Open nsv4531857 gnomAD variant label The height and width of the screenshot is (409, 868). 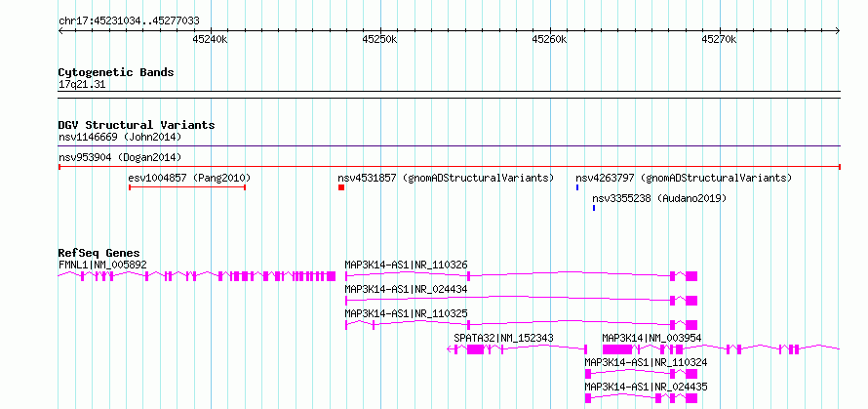[446, 178]
